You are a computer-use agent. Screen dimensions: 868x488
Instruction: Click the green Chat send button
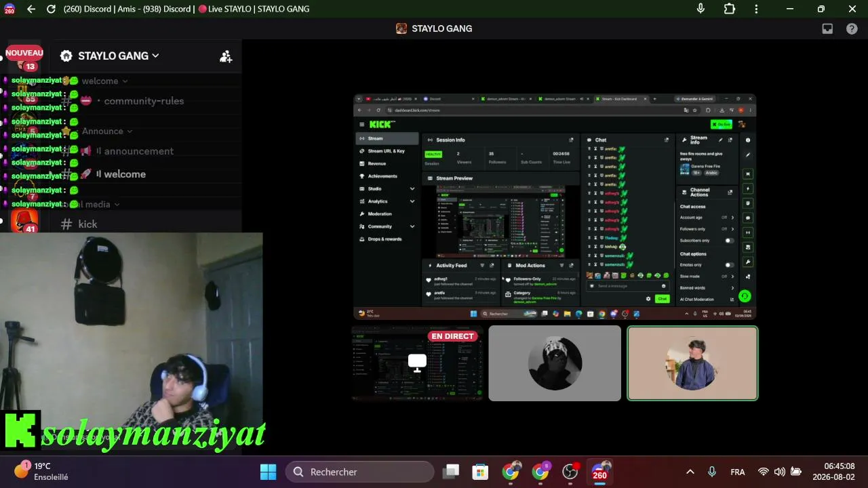[662, 299]
